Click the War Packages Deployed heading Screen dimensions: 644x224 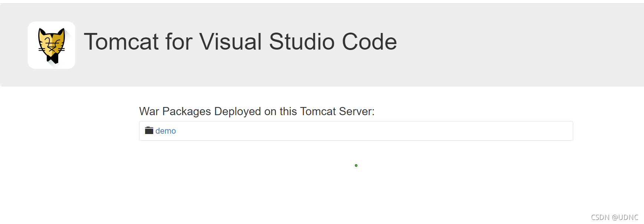256,111
